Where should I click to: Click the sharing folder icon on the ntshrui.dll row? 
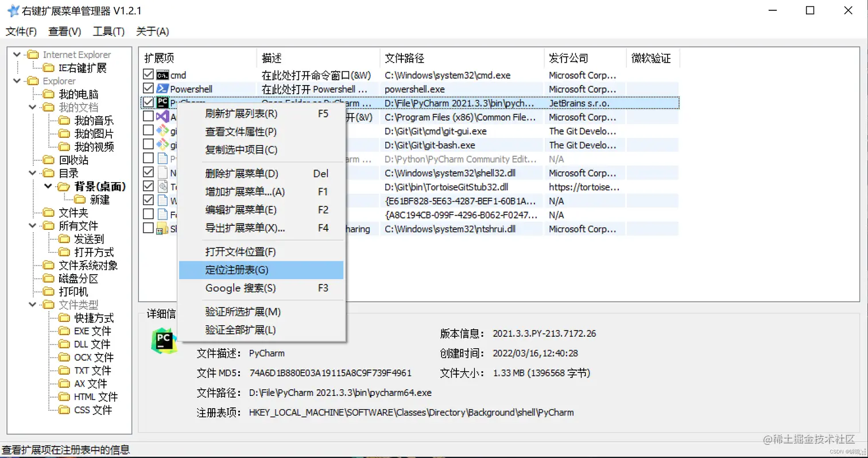pyautogui.click(x=162, y=229)
